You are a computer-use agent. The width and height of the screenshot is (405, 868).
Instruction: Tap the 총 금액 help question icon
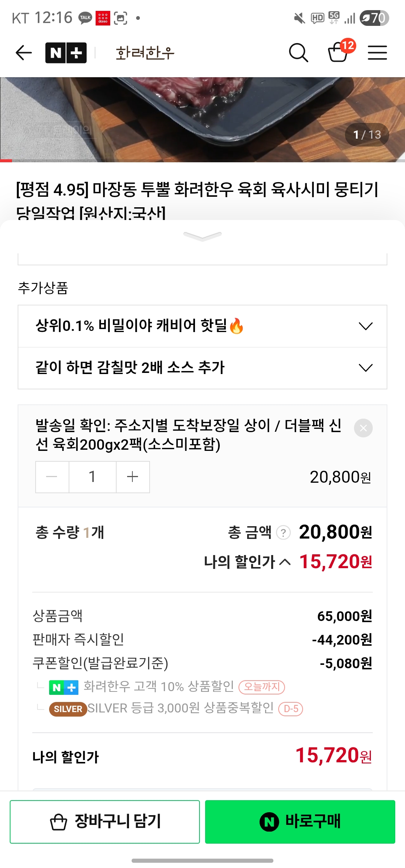(283, 533)
